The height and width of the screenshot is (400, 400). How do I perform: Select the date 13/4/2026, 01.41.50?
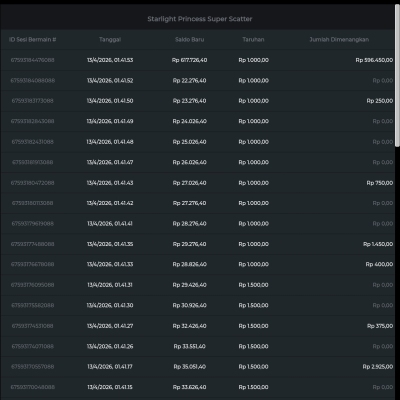pyautogui.click(x=110, y=101)
